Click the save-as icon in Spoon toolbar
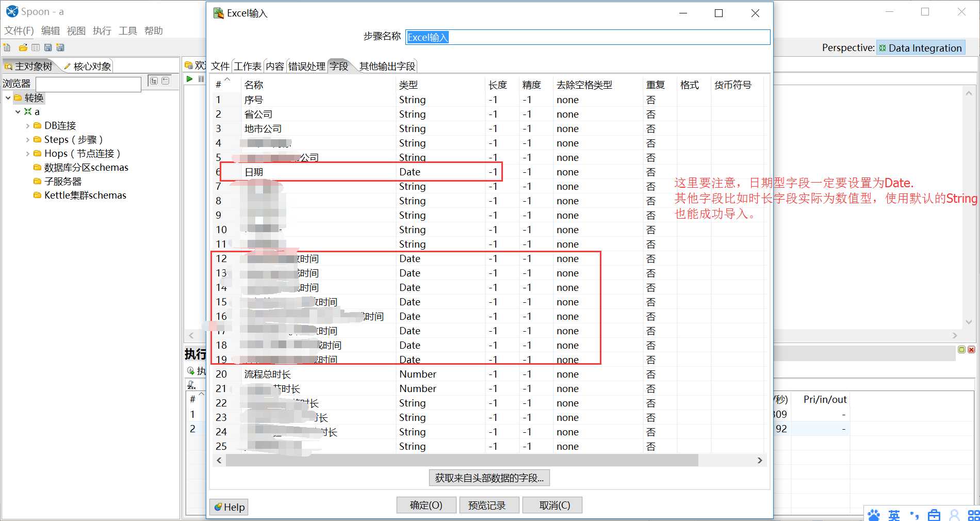Screen dimensions: 980x521 (60, 47)
